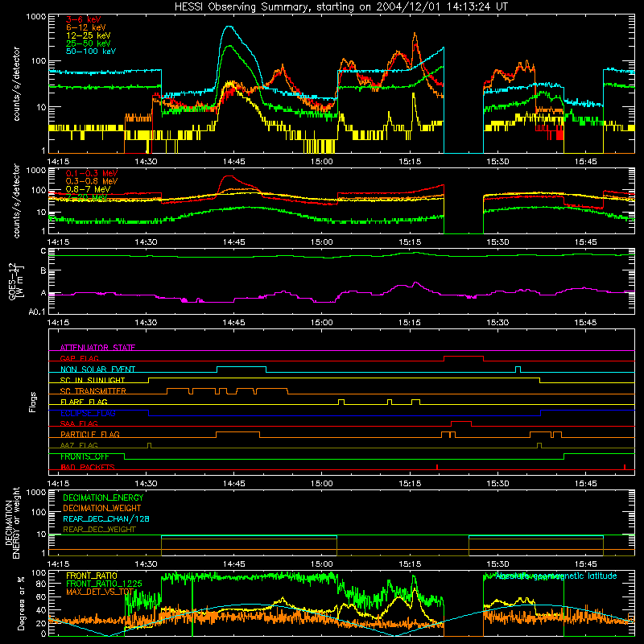Select the 25-50 keV legend label
This screenshot has width=644, height=644.
click(x=88, y=43)
